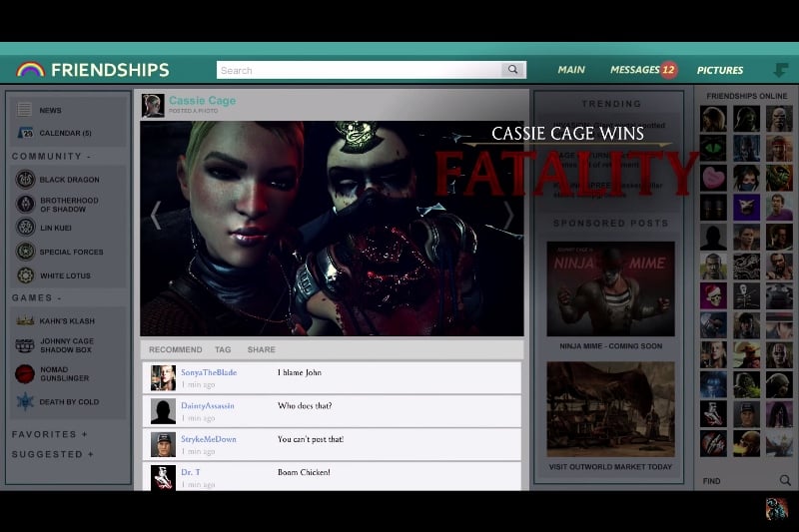The height and width of the screenshot is (532, 799).
Task: Click Cassie Cage's profile avatar
Action: (153, 106)
